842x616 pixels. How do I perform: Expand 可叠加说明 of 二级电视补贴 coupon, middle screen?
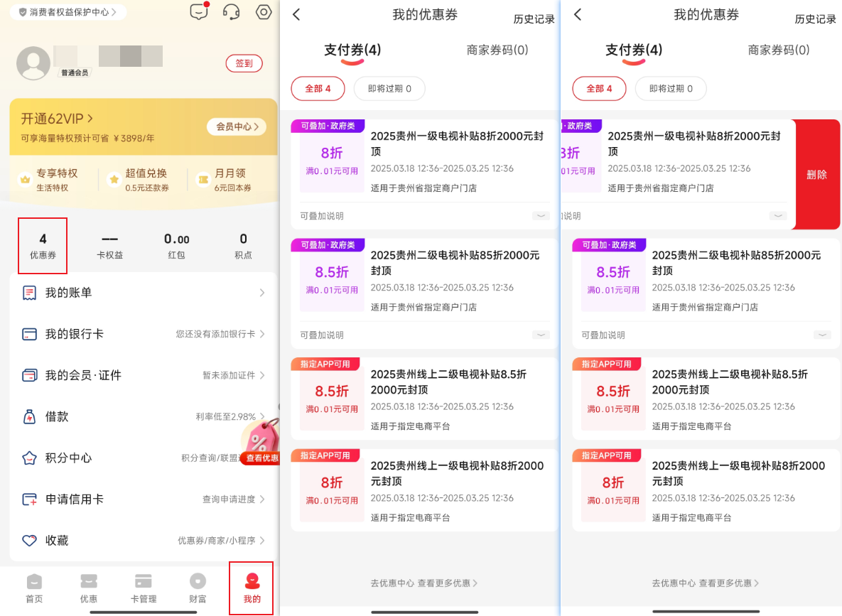point(541,335)
